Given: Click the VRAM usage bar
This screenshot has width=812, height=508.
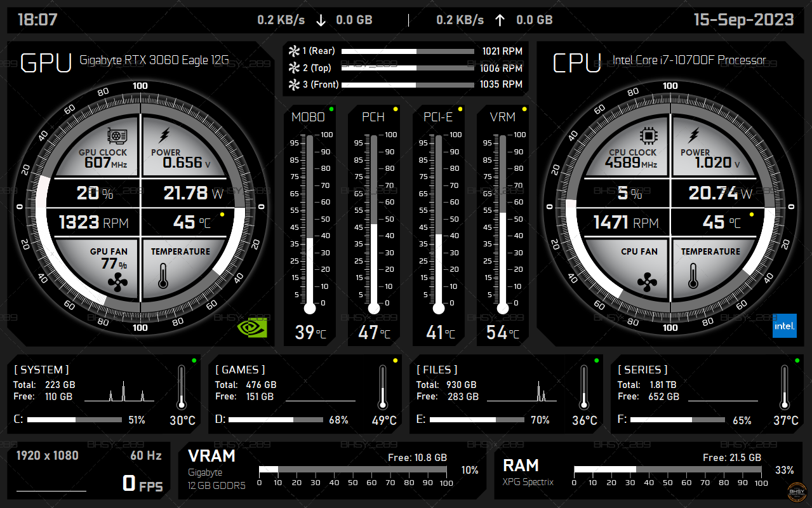Looking at the screenshot, I should (352, 470).
